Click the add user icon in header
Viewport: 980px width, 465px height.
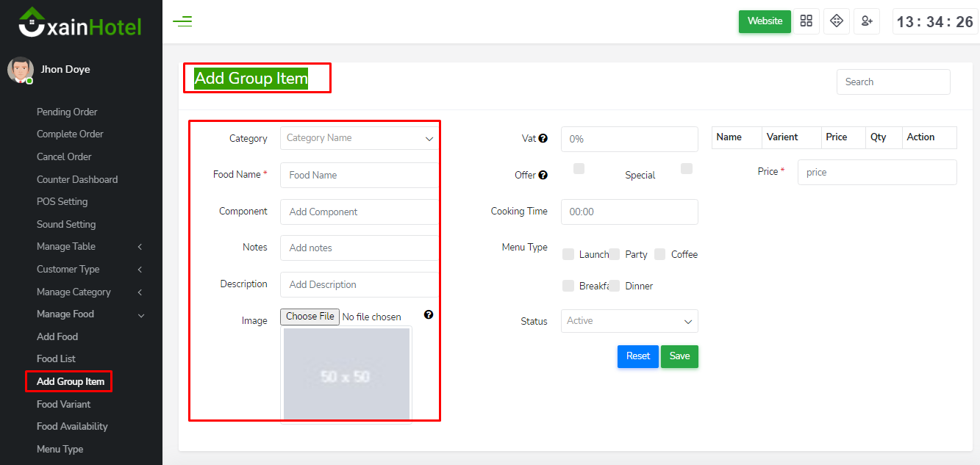pyautogui.click(x=867, y=21)
